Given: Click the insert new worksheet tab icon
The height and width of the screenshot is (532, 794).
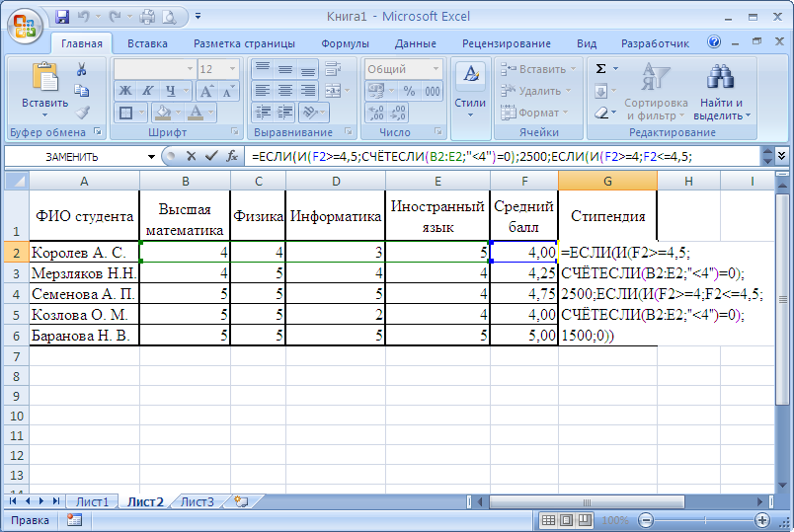Looking at the screenshot, I should 242,501.
